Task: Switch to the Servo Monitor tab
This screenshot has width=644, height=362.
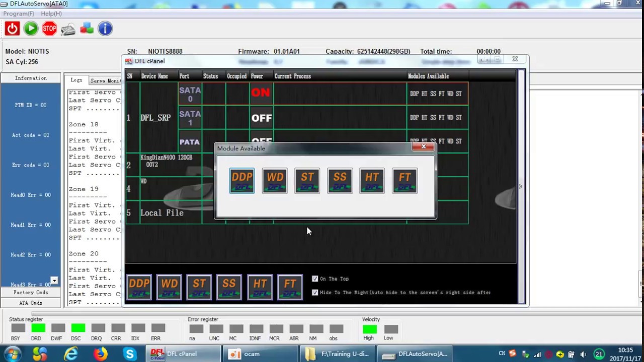Action: tap(105, 80)
